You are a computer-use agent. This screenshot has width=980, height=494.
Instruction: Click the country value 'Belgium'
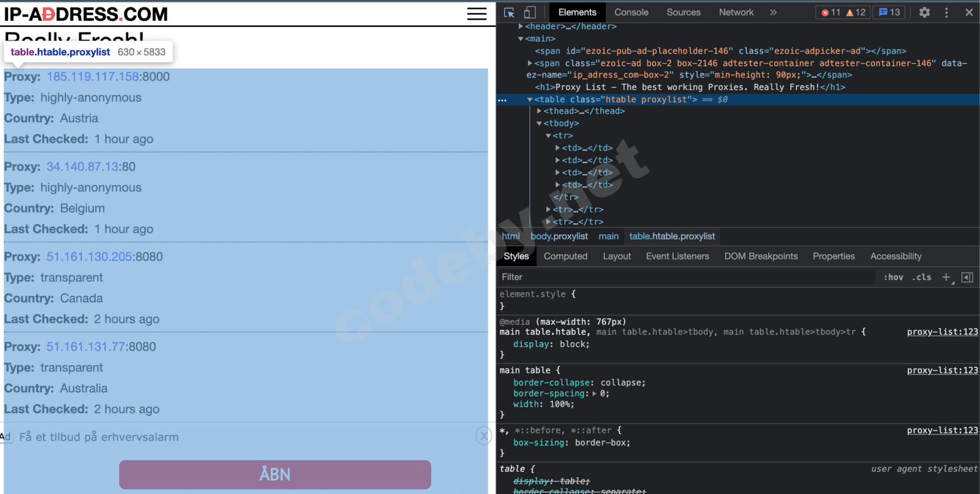click(83, 208)
